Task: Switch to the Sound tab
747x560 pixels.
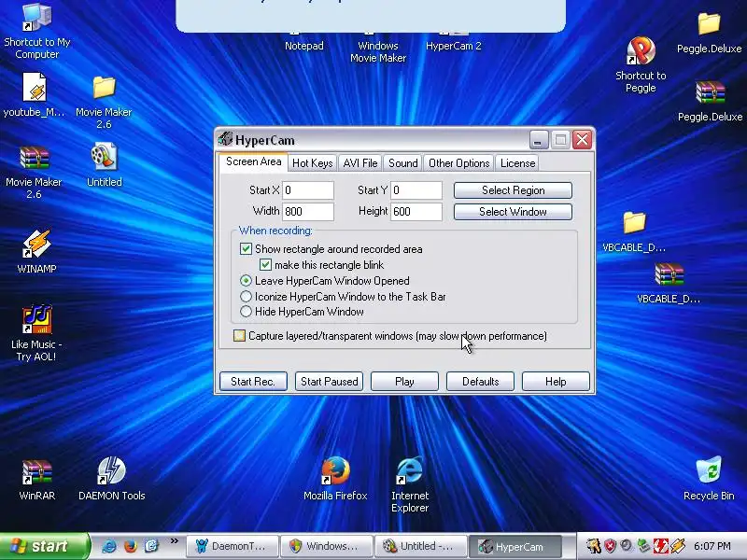Action: click(403, 163)
